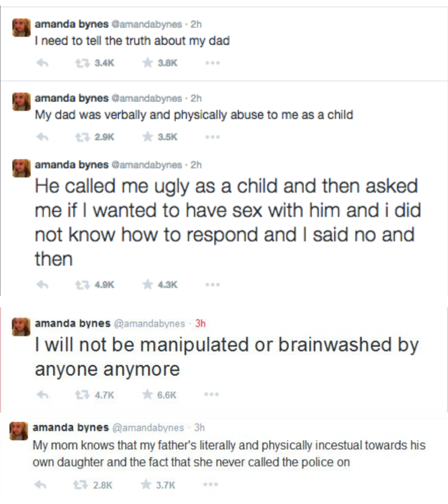Click the star icon showing 3.5K favorites
The width and height of the screenshot is (448, 504).
(x=148, y=137)
